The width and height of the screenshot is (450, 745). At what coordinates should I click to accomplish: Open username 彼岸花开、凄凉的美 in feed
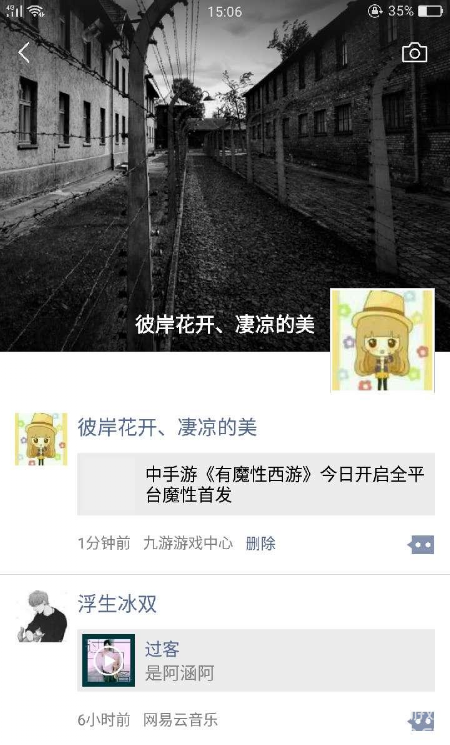click(x=167, y=427)
